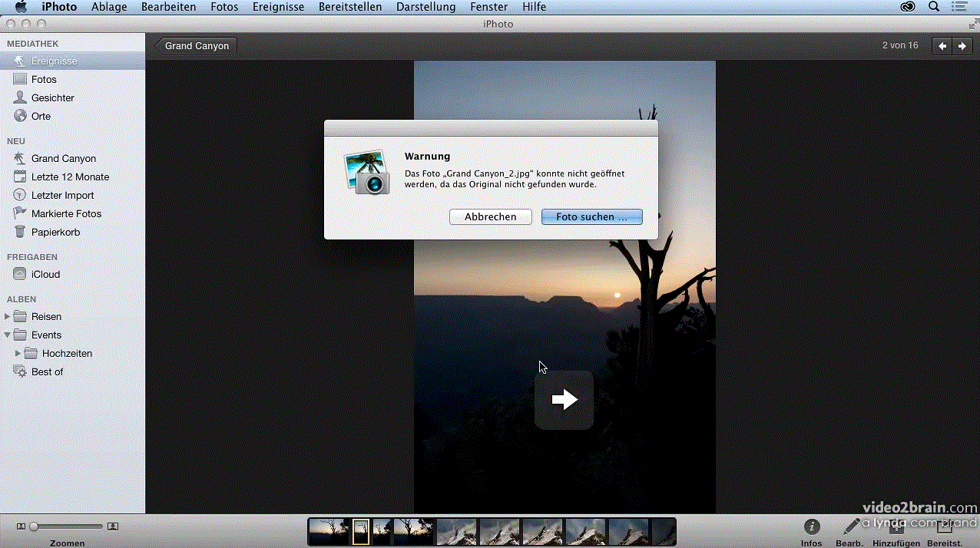Select the highlighted yellow-bordered thumbnail
Viewport: 980px width, 548px height.
coord(361,532)
